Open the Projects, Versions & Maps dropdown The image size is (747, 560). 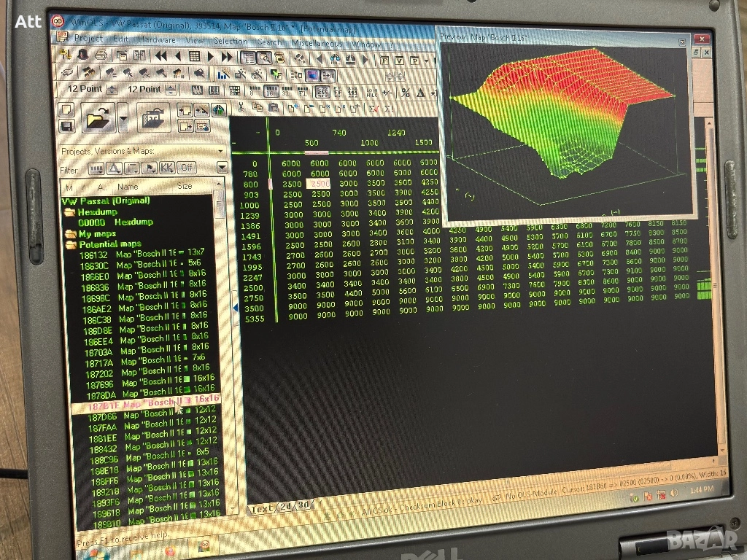click(221, 151)
